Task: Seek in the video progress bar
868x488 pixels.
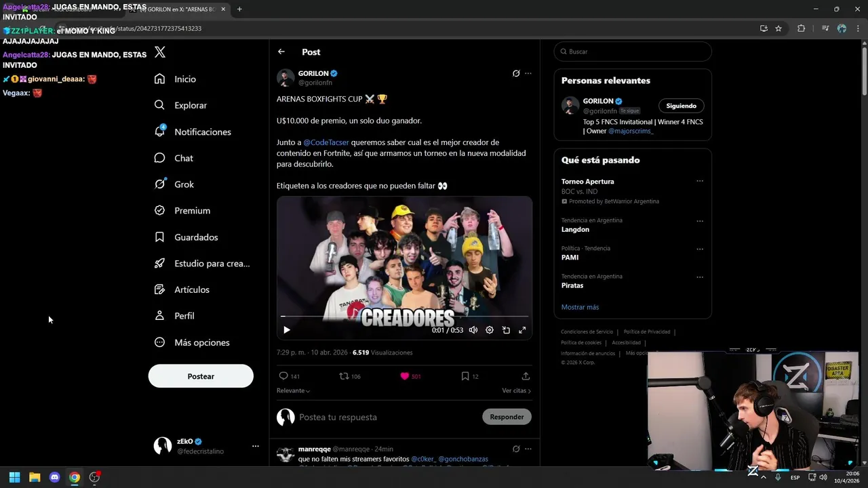Action: [404, 317]
